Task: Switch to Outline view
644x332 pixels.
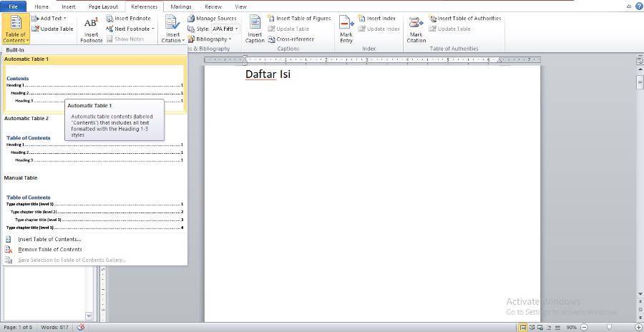Action: coord(548,328)
